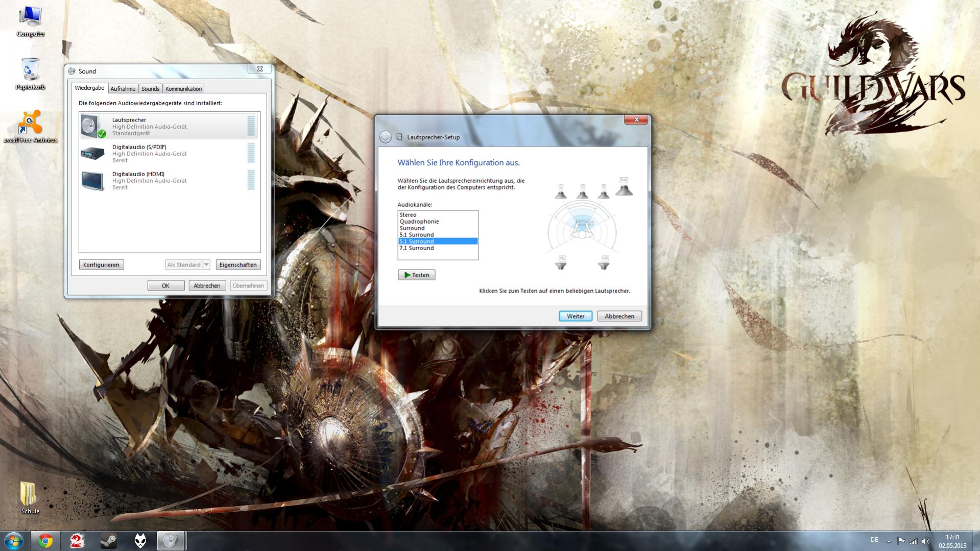Select the highlighted 5.1 Surround entry
Image resolution: width=980 pixels, height=551 pixels.
[x=438, y=242]
